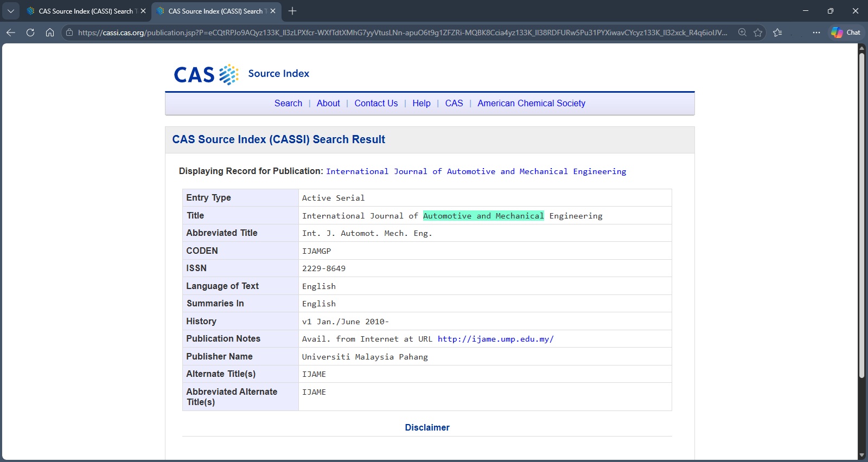Select the Alternate Title(s) value IJAME
The height and width of the screenshot is (462, 868).
click(x=314, y=374)
